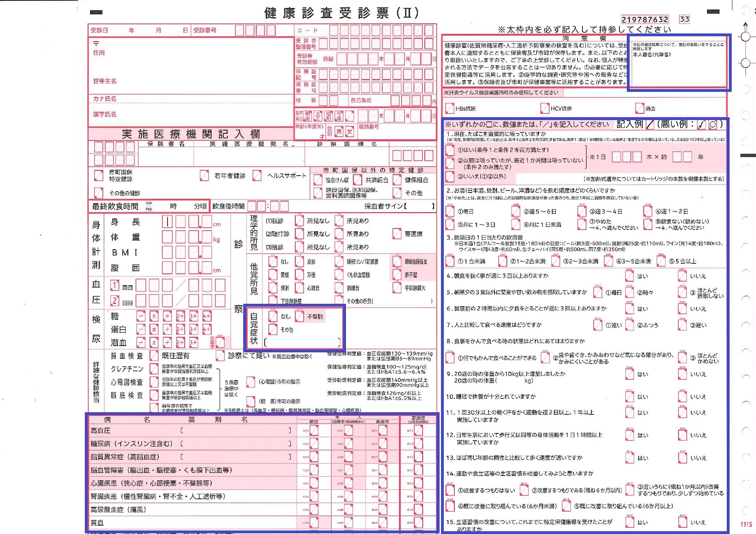Answer はい for question 4 朝食を抜く
This screenshot has width=756, height=534.
pyautogui.click(x=629, y=276)
